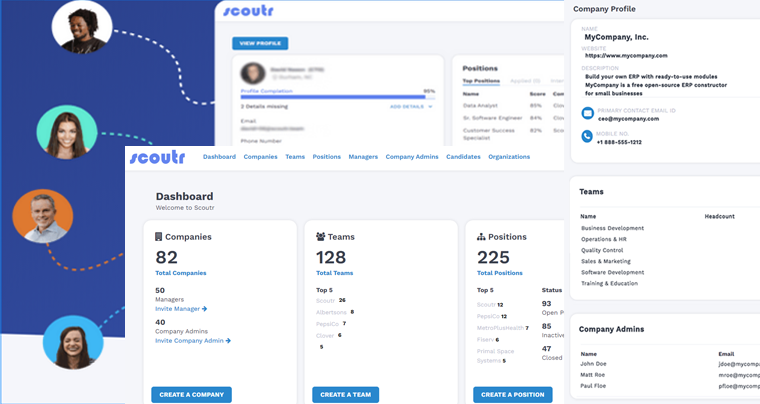This screenshot has width=760, height=404.
Task: Click Customer Success Specialist position row
Action: tap(489, 134)
